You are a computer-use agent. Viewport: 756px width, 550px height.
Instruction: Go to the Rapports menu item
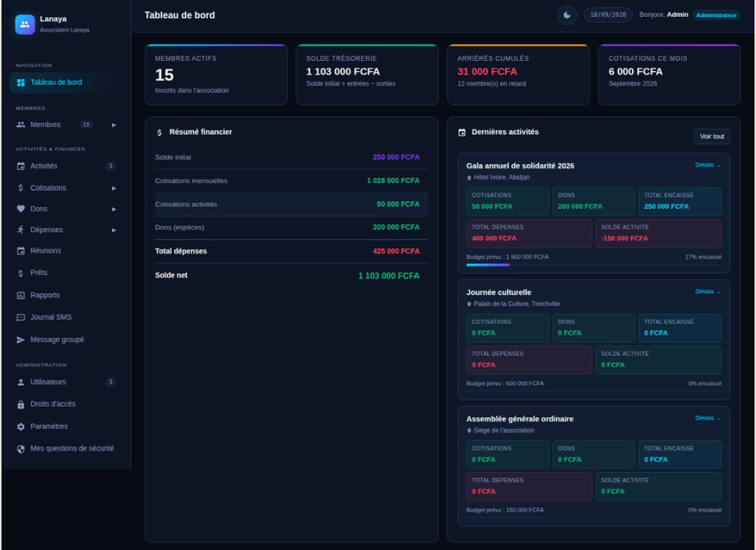click(65, 295)
